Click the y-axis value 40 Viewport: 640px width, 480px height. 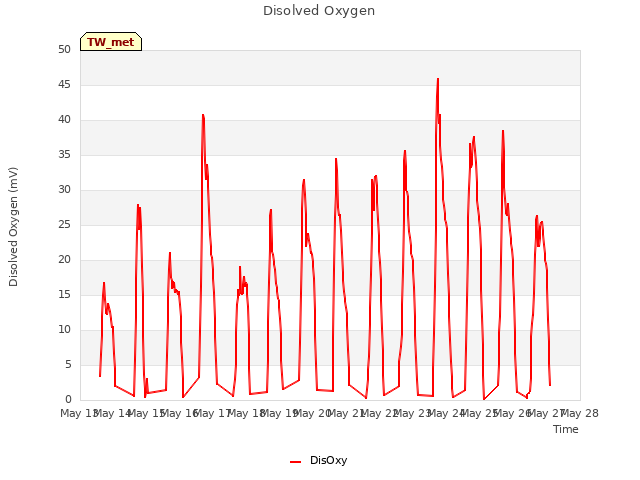64,120
